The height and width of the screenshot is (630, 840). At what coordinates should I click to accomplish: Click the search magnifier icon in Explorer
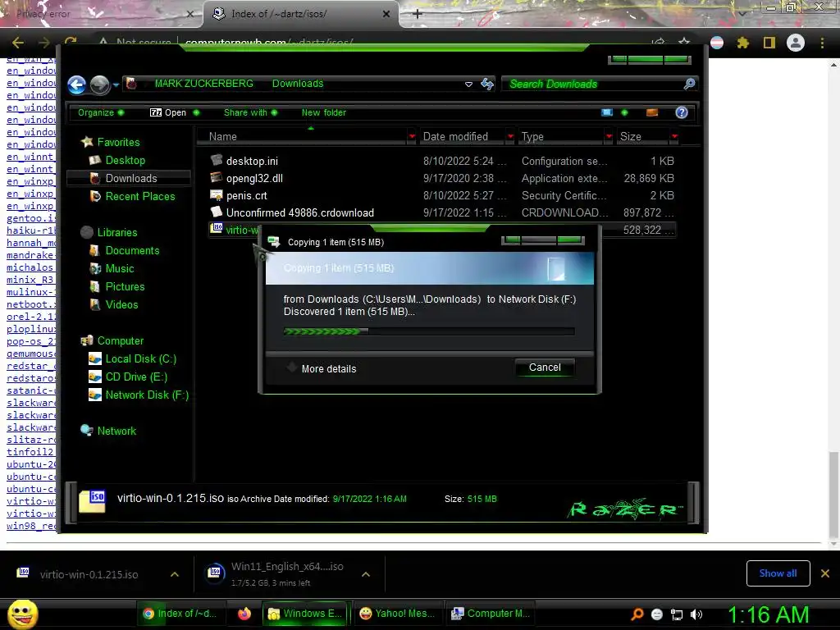pos(689,84)
